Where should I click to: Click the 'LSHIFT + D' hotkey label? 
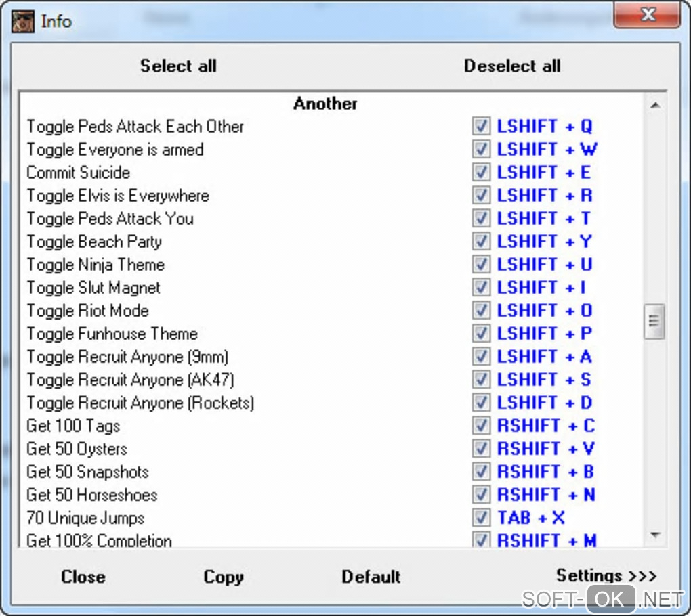(544, 403)
